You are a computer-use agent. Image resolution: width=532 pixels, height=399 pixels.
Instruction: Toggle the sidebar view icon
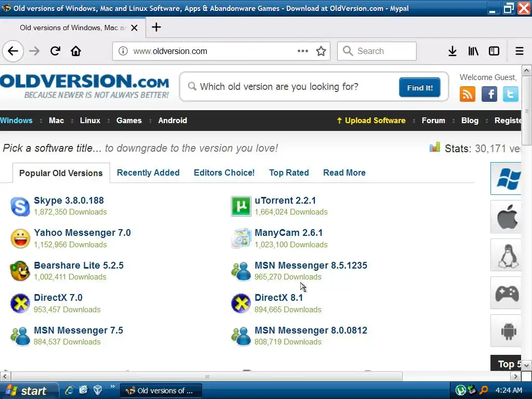pyautogui.click(x=494, y=51)
